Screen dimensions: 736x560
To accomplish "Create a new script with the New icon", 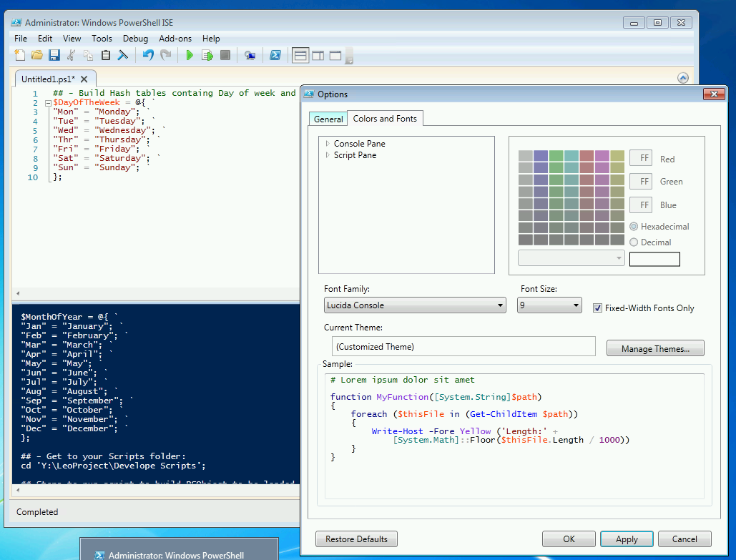I will tap(20, 55).
